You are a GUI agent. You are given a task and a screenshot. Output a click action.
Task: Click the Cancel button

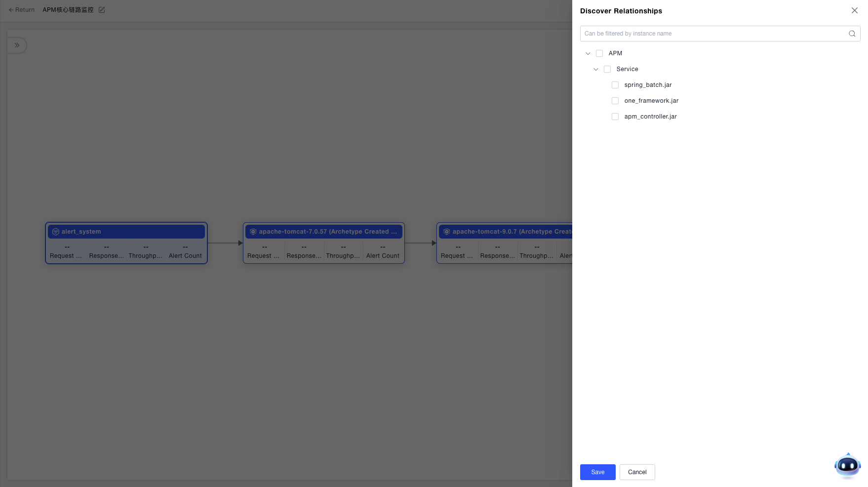[637, 472]
